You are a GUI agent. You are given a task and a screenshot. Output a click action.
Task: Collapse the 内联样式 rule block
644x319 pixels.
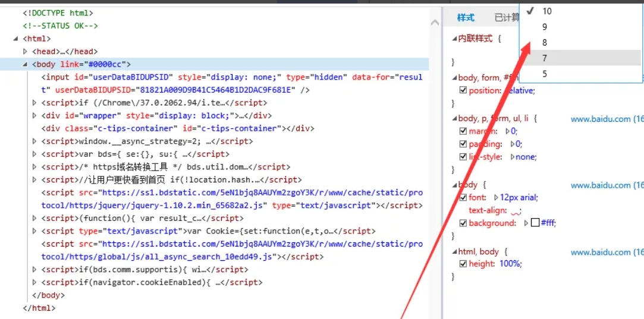point(454,39)
